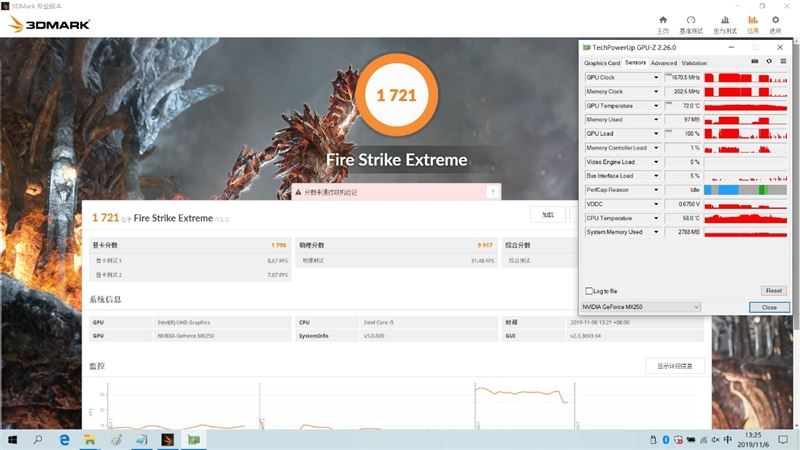Click the graphics score 1 790 value
Screen dimensions: 800x450
[x=279, y=245]
